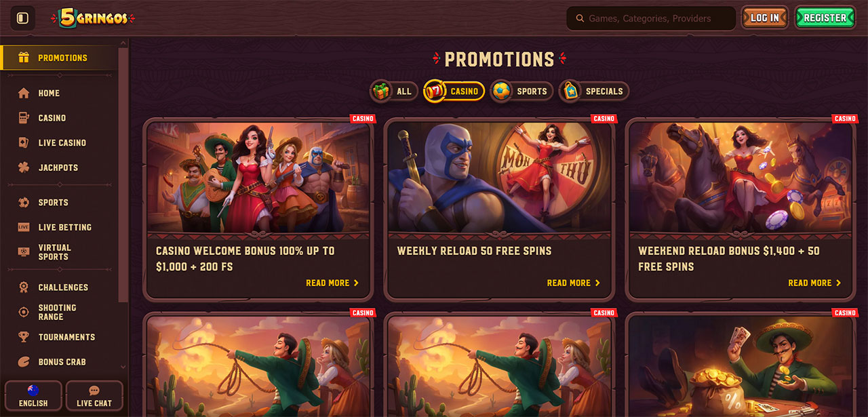The image size is (868, 417).
Task: Toggle the sidebar collapse button
Action: (x=22, y=18)
